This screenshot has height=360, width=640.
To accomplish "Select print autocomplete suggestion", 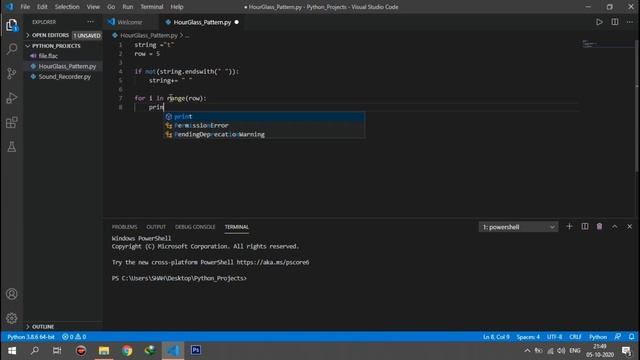I will click(264, 117).
